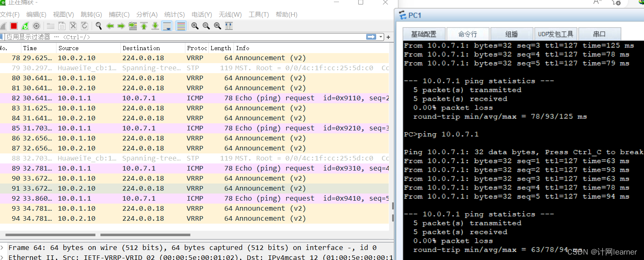Viewport: 644px width, 260px height.
Task: Select packet 88 Spanning-tree row
Action: point(194,158)
